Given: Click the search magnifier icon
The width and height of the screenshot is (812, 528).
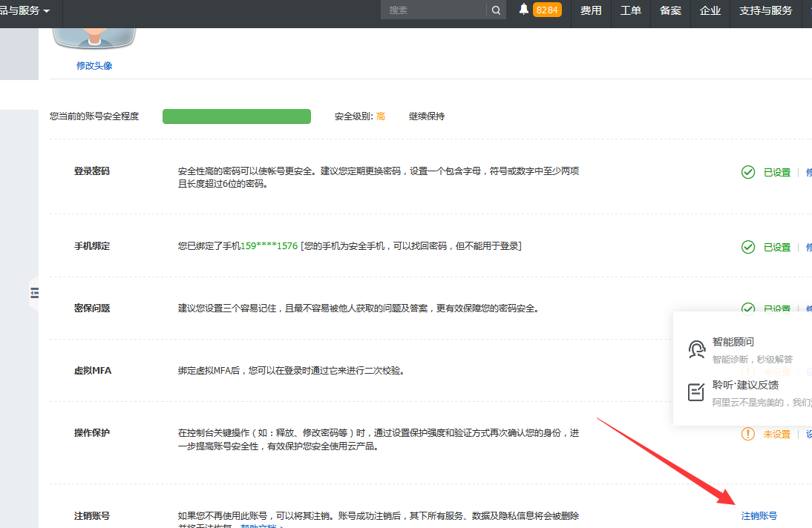Looking at the screenshot, I should pyautogui.click(x=496, y=10).
